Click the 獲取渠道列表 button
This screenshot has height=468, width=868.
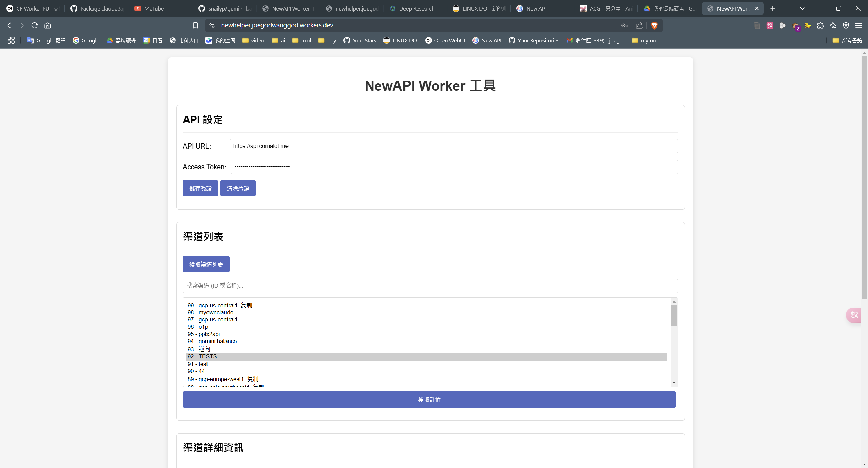tap(206, 264)
